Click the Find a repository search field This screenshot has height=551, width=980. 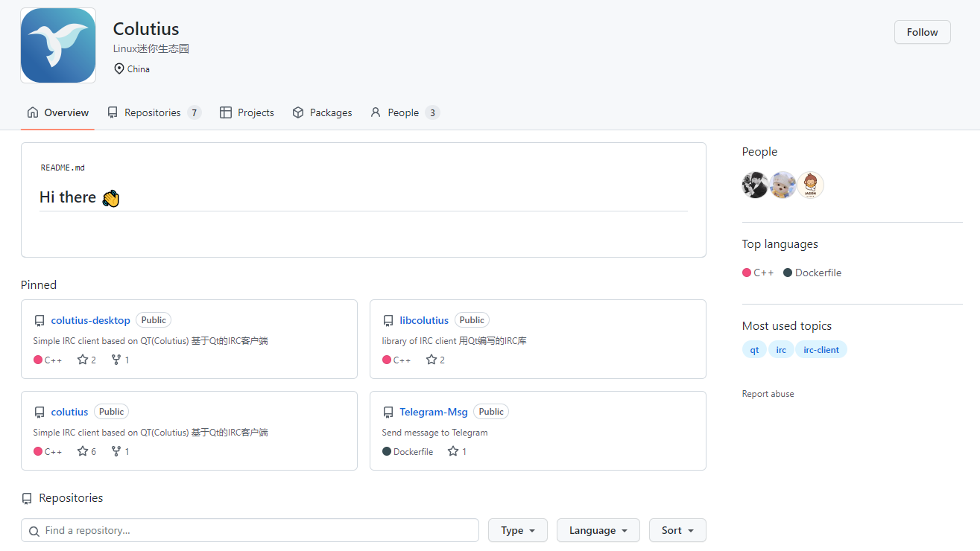[250, 530]
